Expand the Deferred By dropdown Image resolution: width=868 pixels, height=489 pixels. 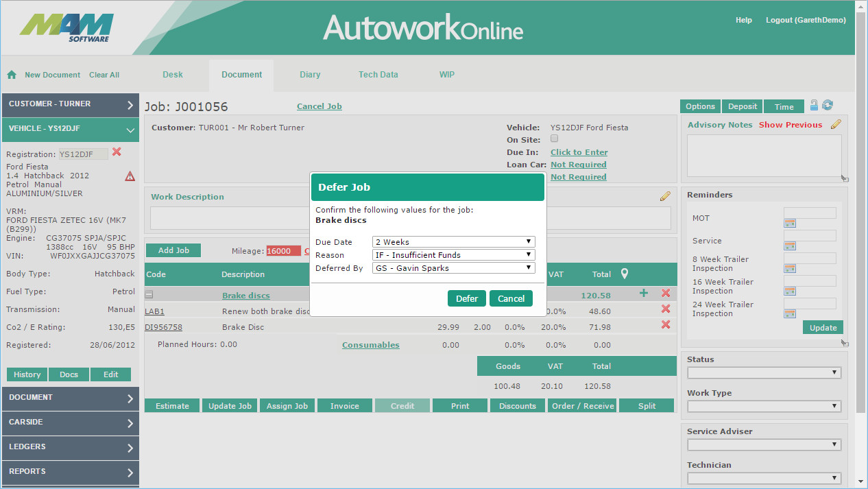pos(453,268)
